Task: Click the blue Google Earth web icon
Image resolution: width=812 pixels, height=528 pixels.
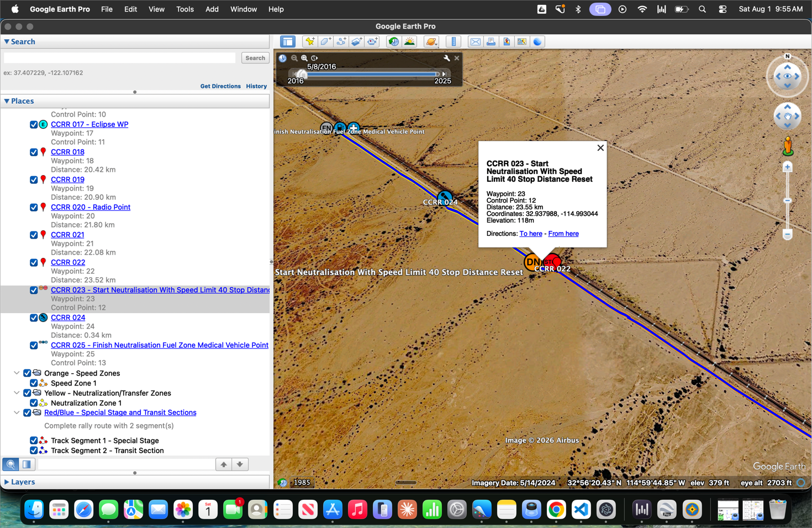Action: pos(537,41)
